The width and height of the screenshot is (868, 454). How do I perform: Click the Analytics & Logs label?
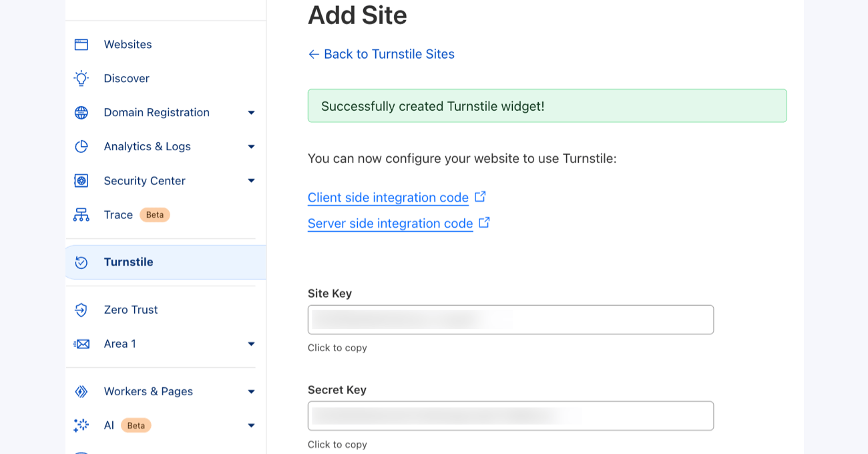[x=147, y=147]
